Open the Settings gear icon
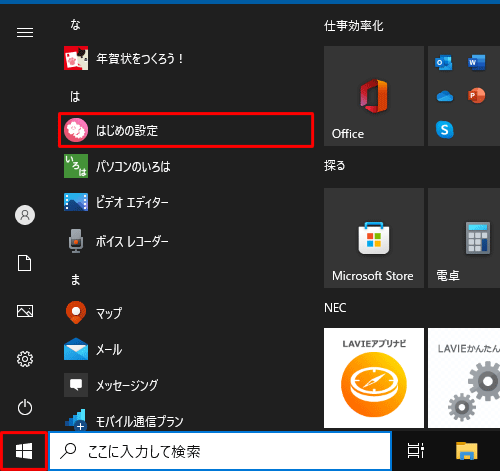 pos(25,359)
